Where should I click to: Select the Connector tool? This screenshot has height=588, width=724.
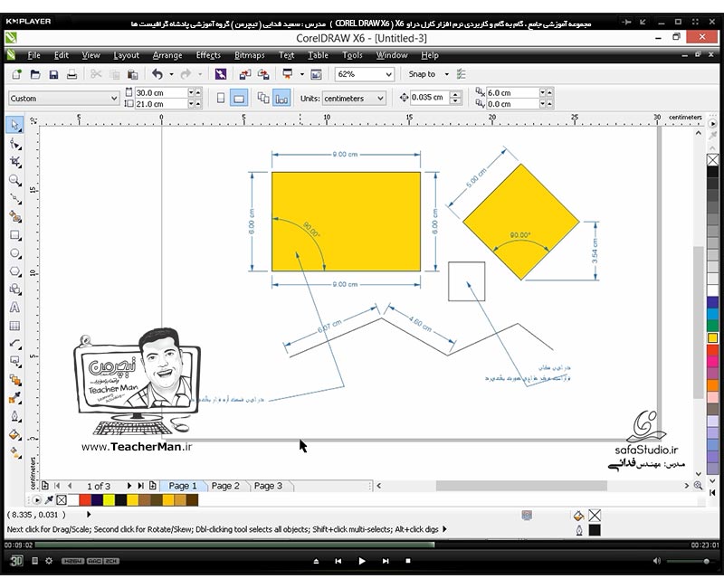[x=14, y=362]
